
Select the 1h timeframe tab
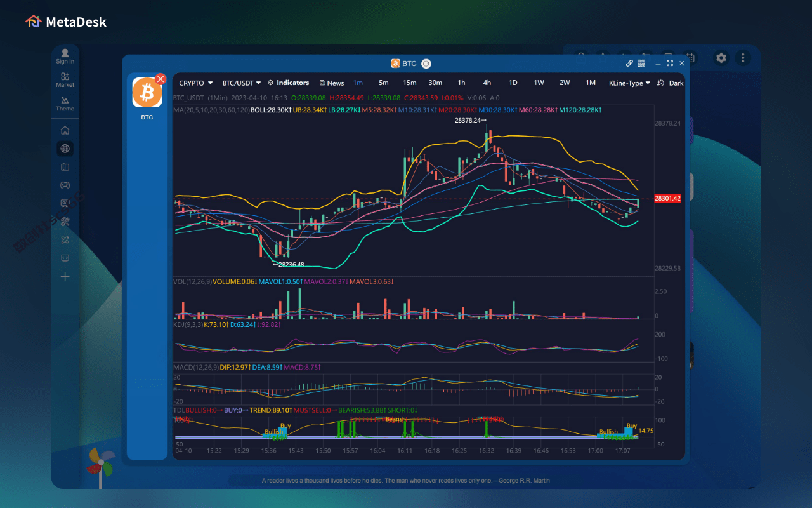pyautogui.click(x=461, y=83)
